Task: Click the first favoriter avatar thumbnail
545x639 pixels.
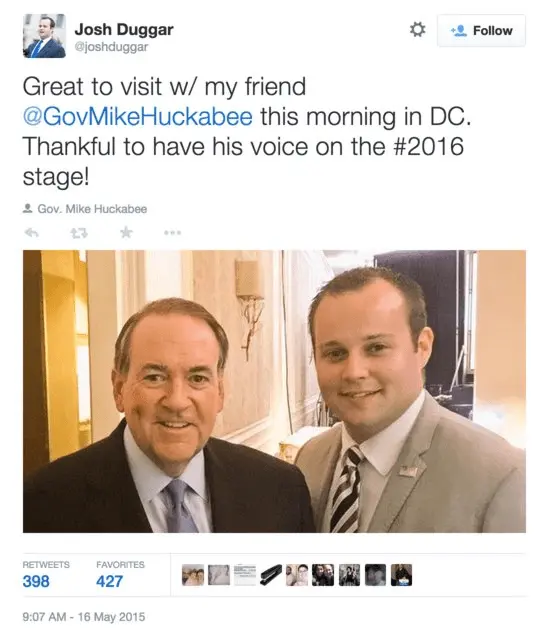Action: pyautogui.click(x=193, y=575)
